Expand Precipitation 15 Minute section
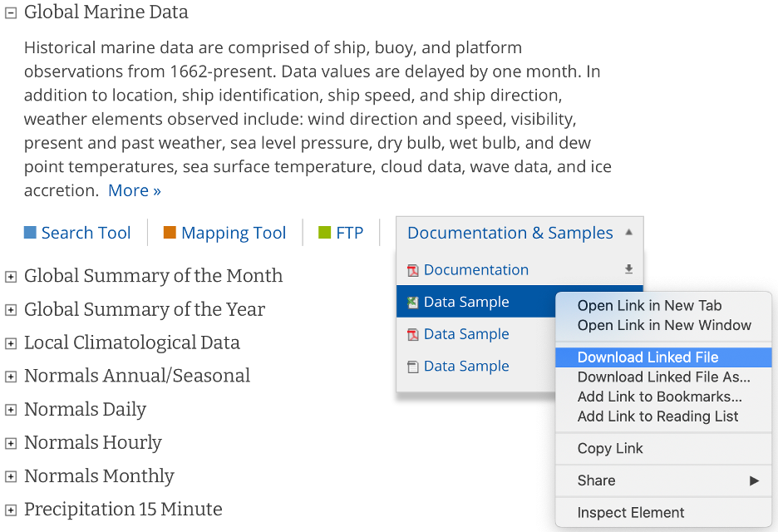The image size is (778, 532). pos(11,510)
